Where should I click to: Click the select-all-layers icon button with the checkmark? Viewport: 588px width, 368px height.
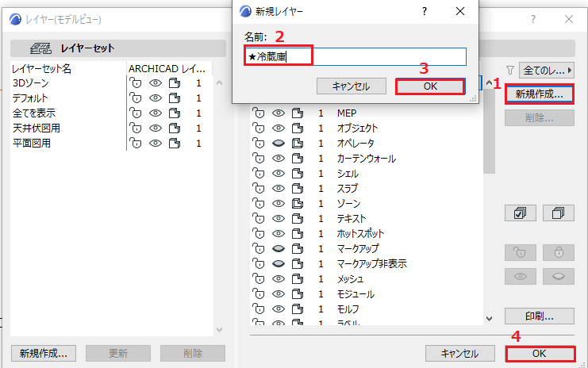[x=520, y=213]
